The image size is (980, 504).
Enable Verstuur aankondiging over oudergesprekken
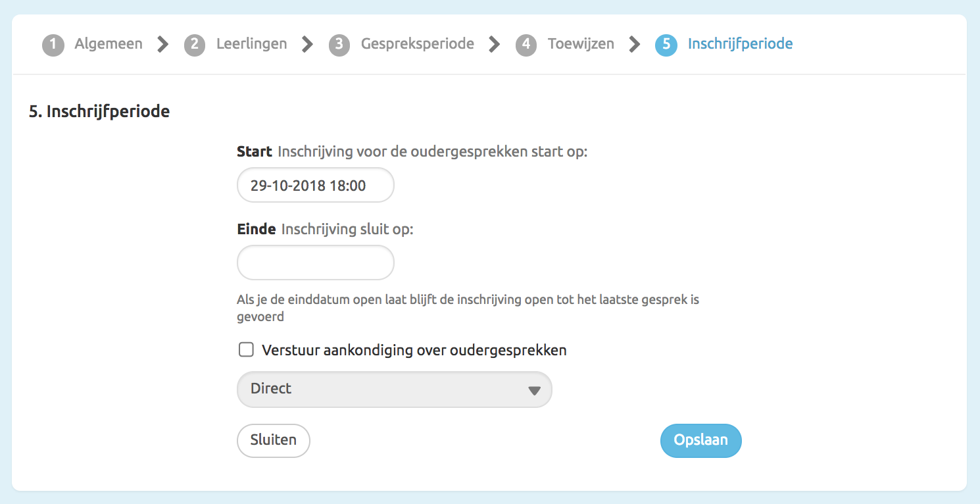tap(246, 349)
